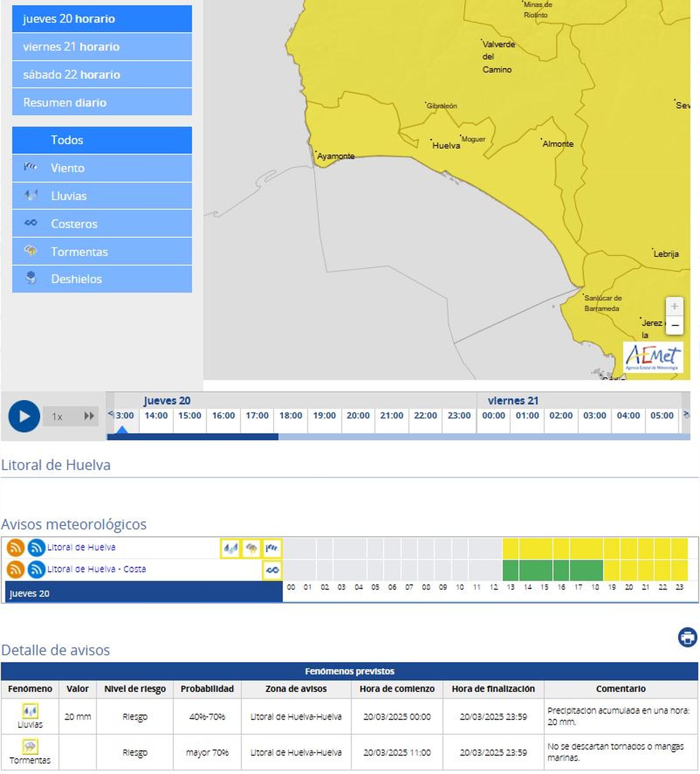The width and height of the screenshot is (700, 774).
Task: Click the map zoom in plus button
Action: (674, 306)
